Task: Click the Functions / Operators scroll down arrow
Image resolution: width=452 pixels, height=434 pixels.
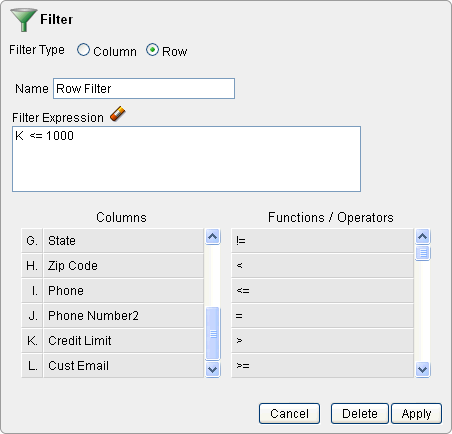Action: click(423, 369)
